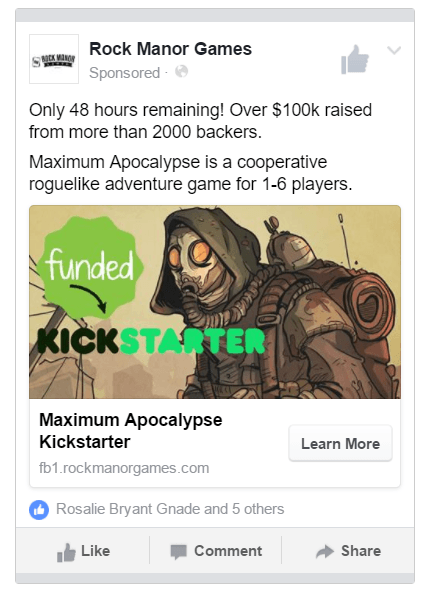Click the blue like reaction icon
426x595 pixels.
39,510
